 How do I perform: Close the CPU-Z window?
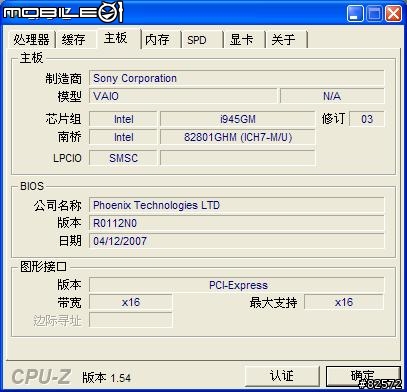coord(393,14)
